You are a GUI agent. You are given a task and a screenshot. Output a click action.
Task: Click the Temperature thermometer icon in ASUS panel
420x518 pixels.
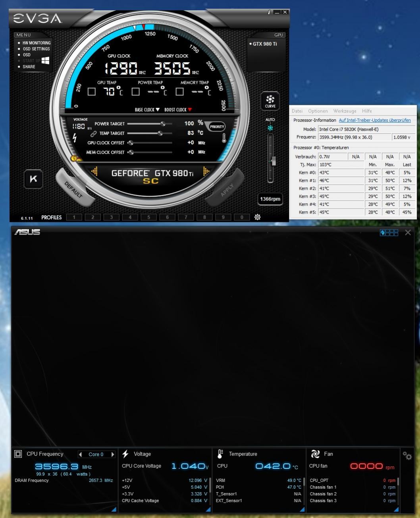(220, 454)
